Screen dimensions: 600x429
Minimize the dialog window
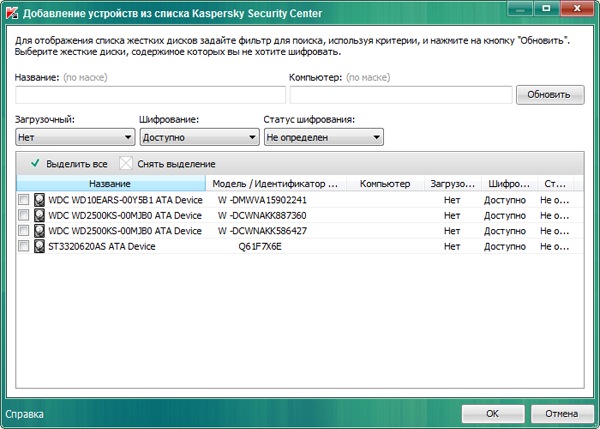pos(520,8)
